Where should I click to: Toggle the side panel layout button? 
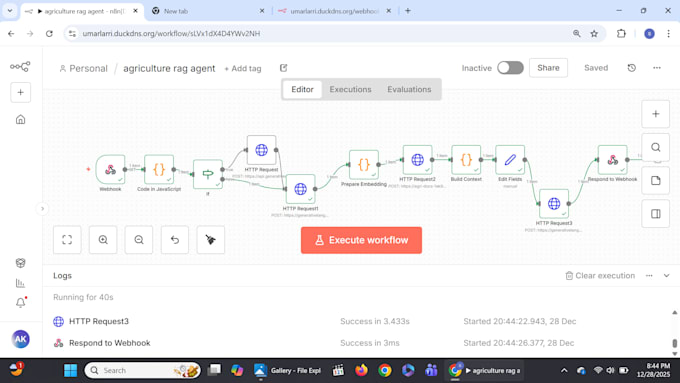[656, 214]
